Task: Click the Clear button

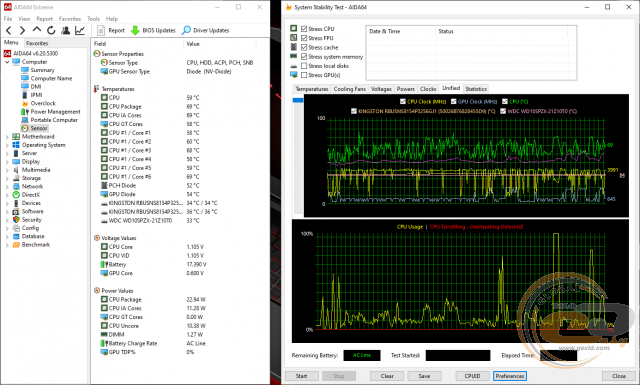Action: 387,376
